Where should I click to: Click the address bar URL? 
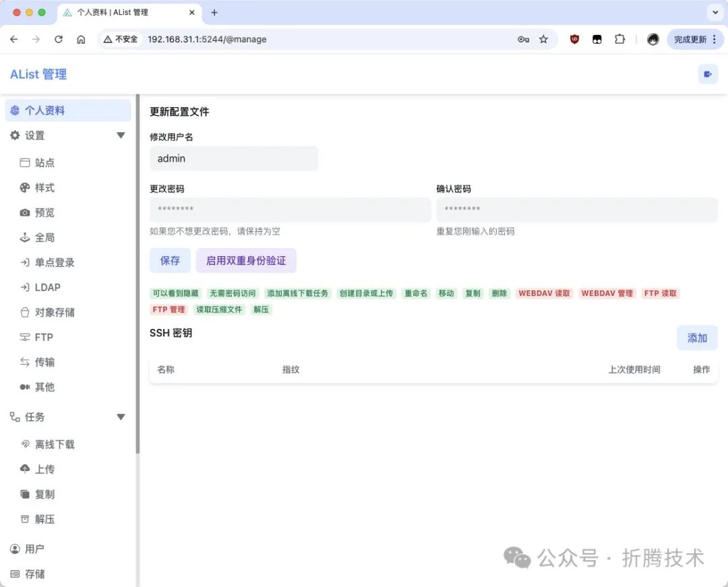tap(207, 40)
